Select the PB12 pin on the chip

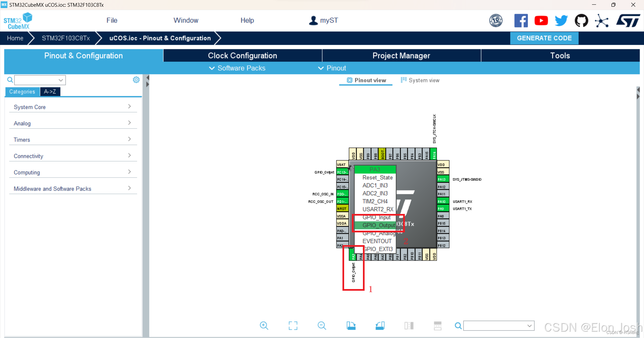coord(443,245)
